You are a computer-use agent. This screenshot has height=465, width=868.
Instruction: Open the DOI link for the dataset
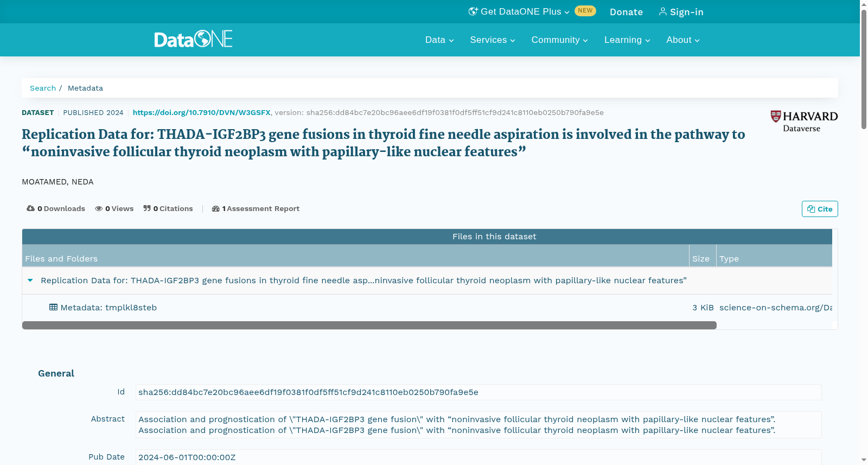(x=201, y=113)
